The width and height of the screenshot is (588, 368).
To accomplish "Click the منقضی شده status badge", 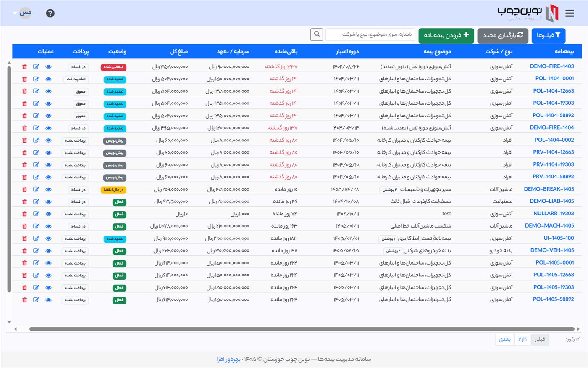I will point(113,67).
